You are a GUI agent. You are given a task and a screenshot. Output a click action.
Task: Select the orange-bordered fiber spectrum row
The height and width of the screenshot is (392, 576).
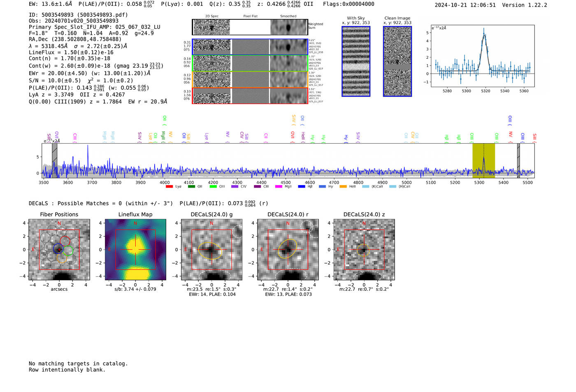[x=250, y=79]
